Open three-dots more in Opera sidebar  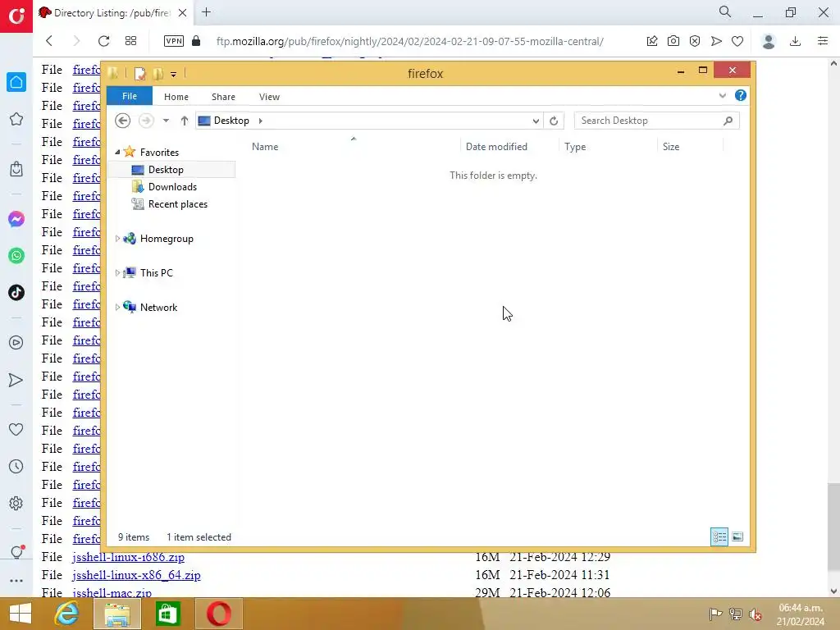[x=16, y=581]
